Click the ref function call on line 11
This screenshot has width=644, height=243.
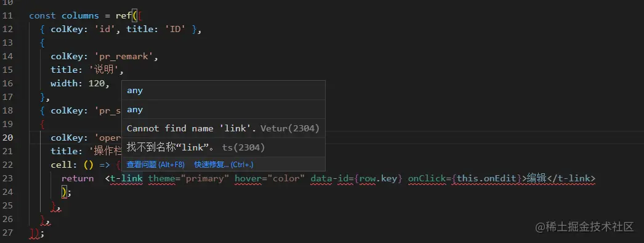pos(124,15)
